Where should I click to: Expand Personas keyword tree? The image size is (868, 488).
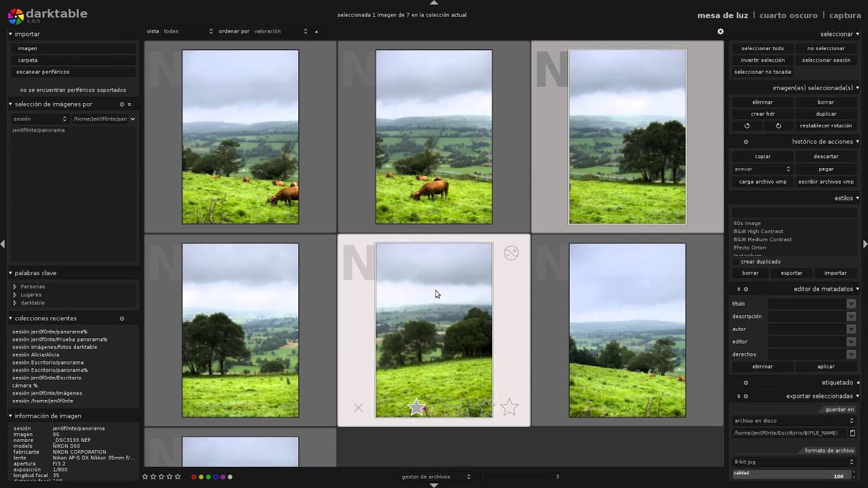[x=15, y=287]
